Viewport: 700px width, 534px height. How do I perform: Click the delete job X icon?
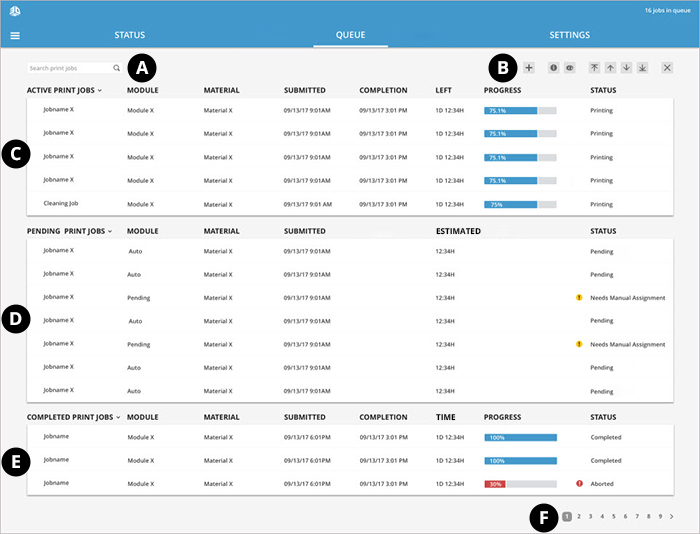click(x=667, y=68)
